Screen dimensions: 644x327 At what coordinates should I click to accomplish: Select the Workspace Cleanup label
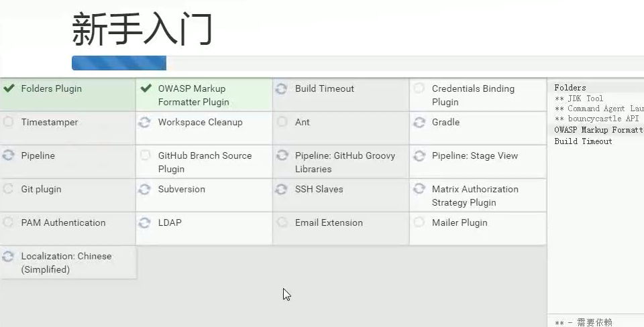pos(201,122)
